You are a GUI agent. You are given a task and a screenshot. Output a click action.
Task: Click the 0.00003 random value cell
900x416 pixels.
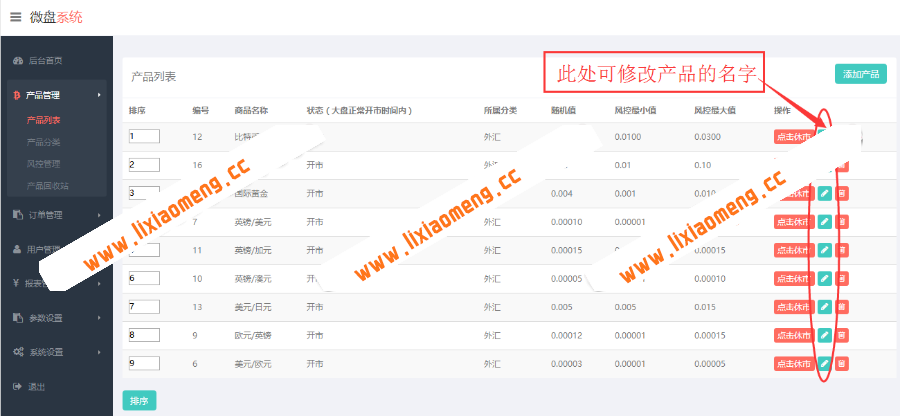566,364
